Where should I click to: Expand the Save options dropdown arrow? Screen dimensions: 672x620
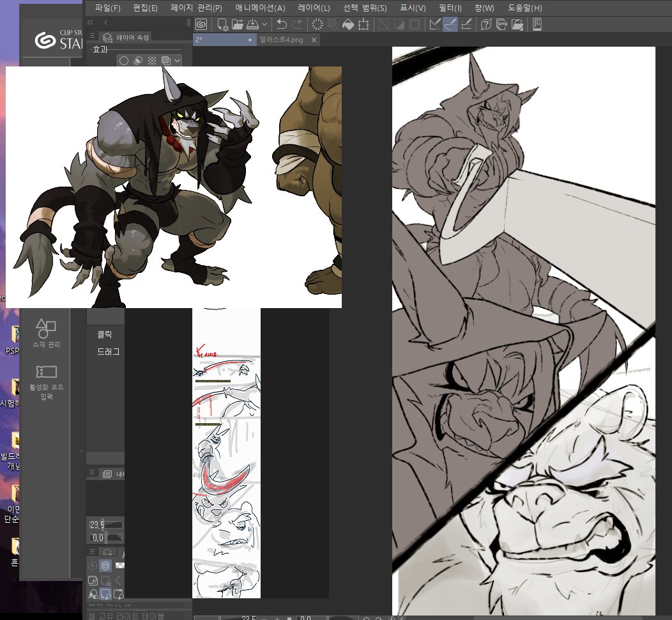(264, 24)
